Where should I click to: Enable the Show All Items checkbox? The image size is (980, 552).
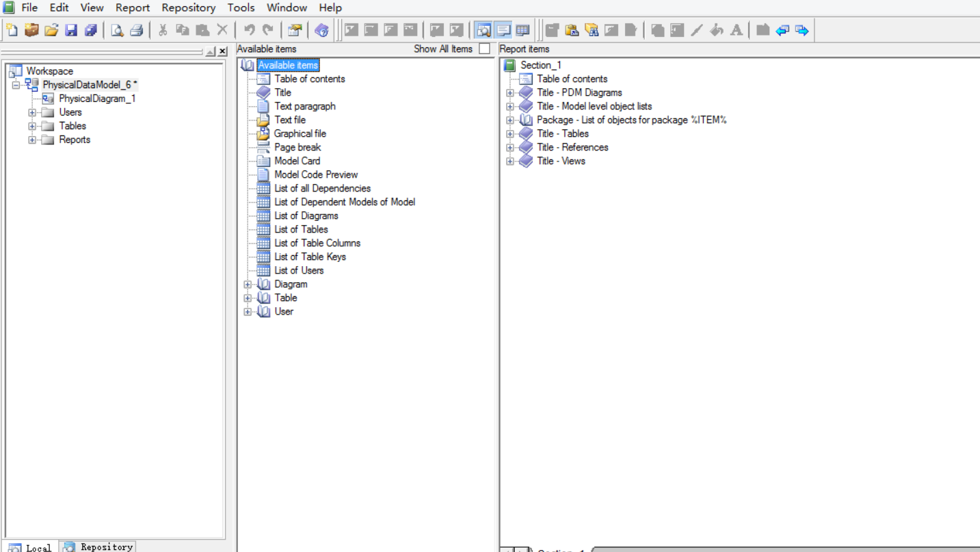[484, 49]
